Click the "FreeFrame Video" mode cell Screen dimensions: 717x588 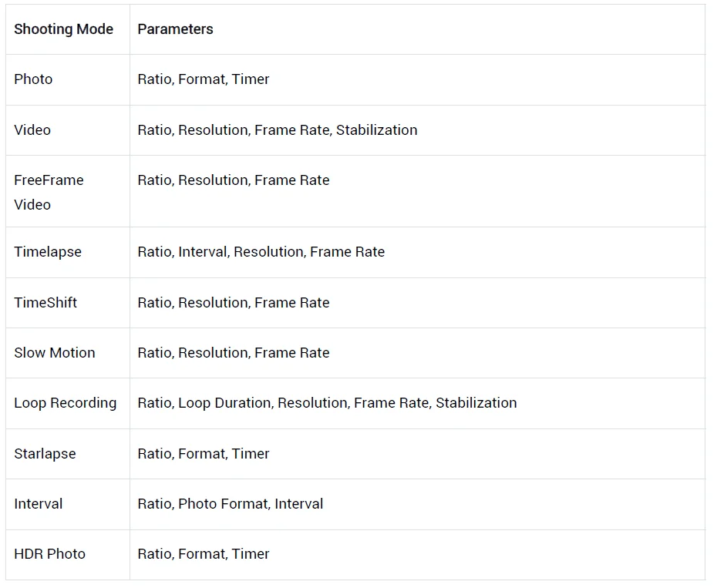[49, 192]
